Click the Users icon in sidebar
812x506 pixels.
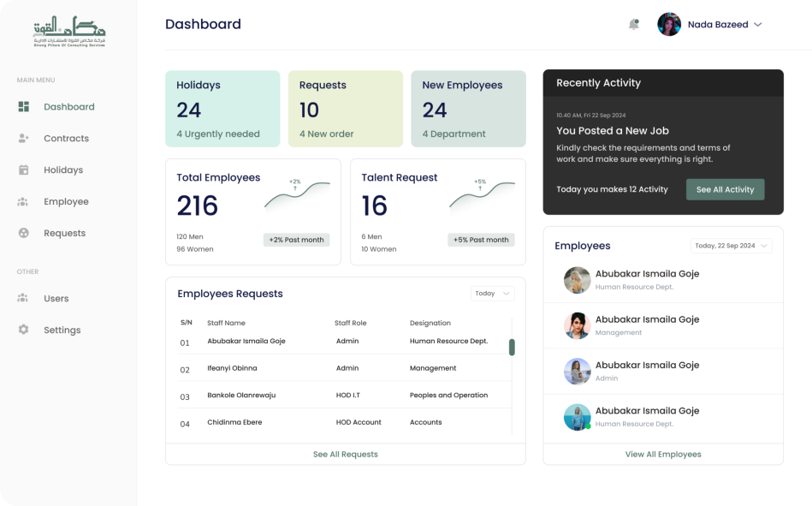(24, 299)
